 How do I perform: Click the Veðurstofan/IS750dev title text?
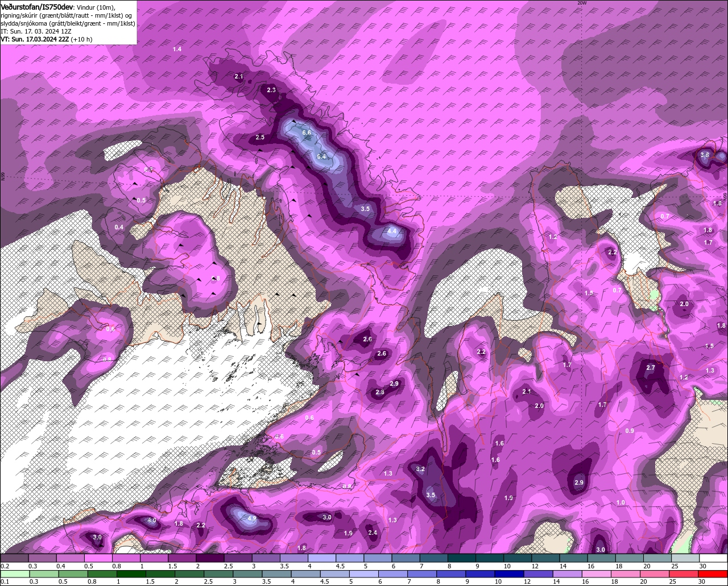click(37, 6)
